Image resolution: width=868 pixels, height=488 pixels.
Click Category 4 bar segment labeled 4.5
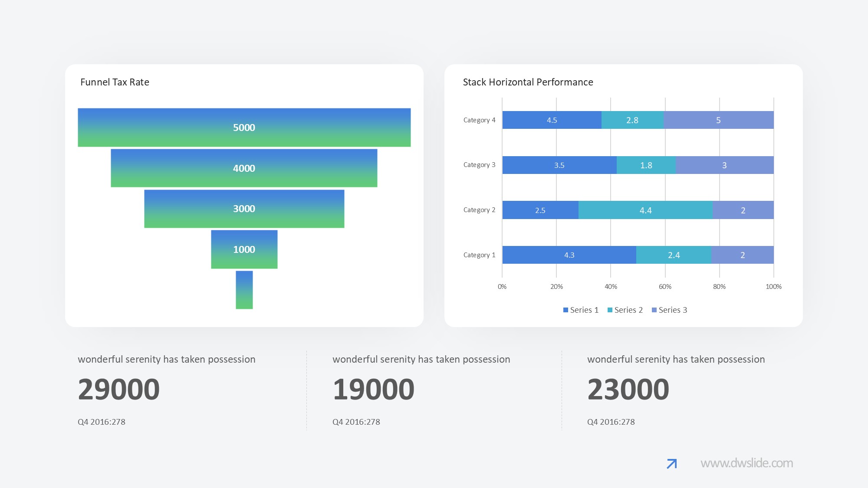pos(552,120)
